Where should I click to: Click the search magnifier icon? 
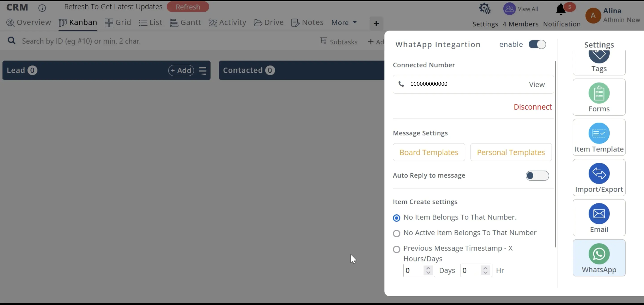click(x=11, y=40)
